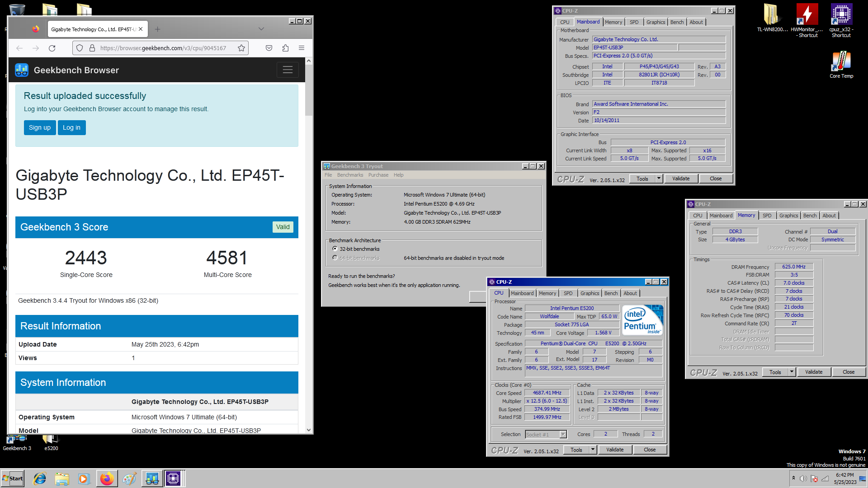Toggle the Geekbench Browser navigation menu
The width and height of the screenshot is (868, 488).
click(288, 70)
